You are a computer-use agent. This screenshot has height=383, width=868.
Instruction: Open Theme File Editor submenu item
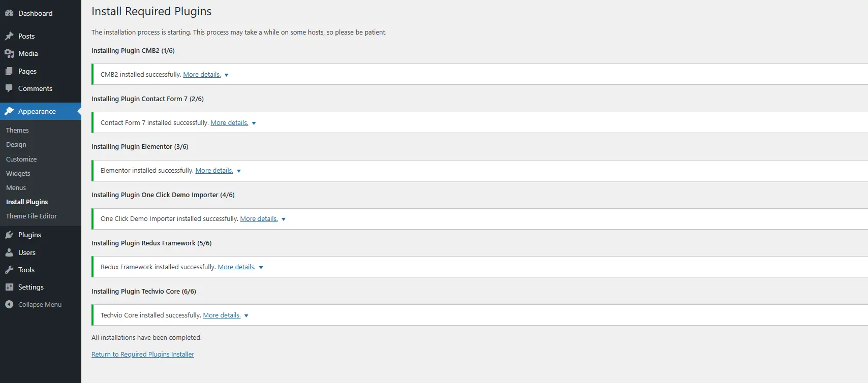32,216
